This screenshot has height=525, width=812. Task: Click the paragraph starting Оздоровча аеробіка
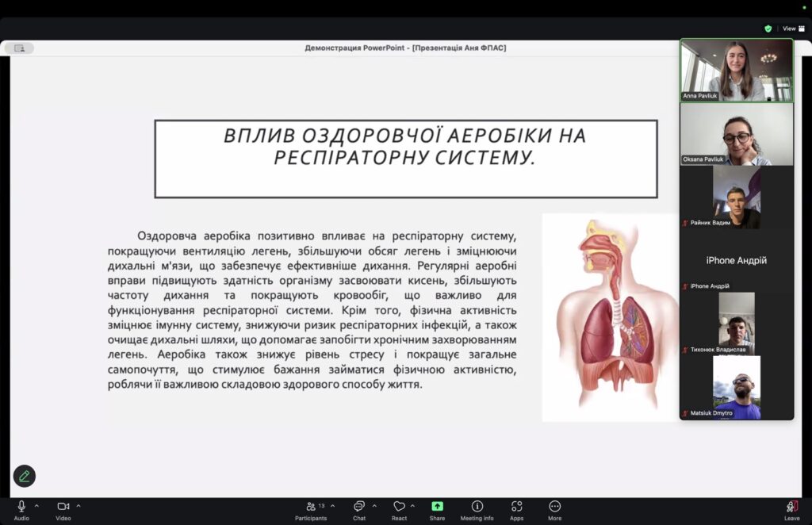tap(312, 310)
